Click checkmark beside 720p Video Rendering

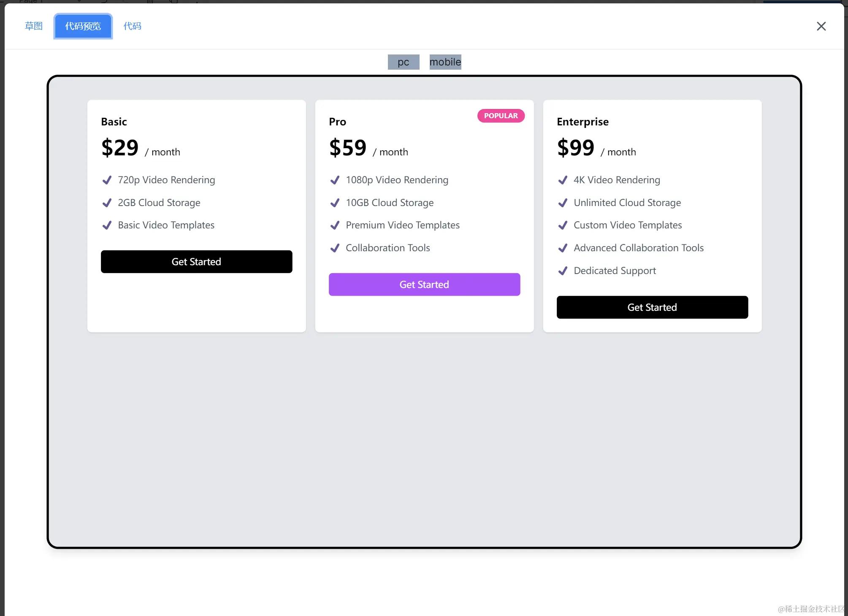point(107,180)
